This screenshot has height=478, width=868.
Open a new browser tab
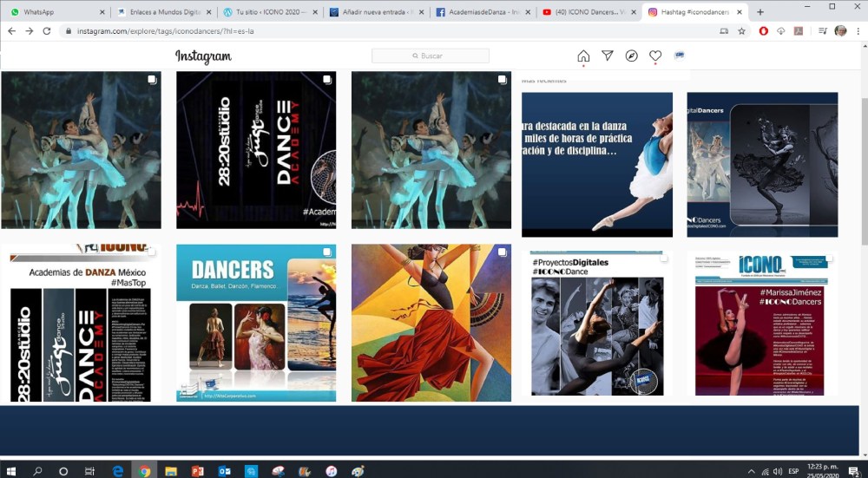point(760,12)
